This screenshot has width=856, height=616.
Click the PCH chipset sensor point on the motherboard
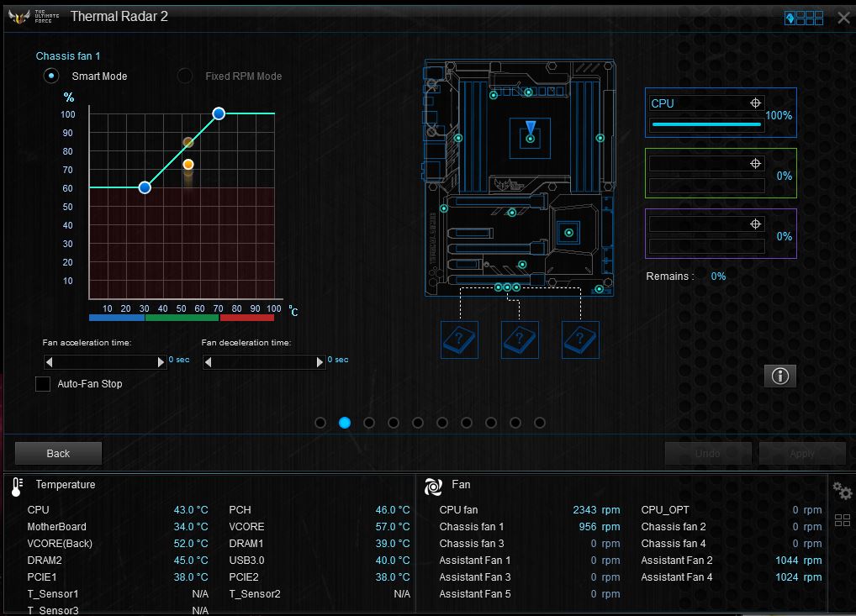tap(569, 233)
